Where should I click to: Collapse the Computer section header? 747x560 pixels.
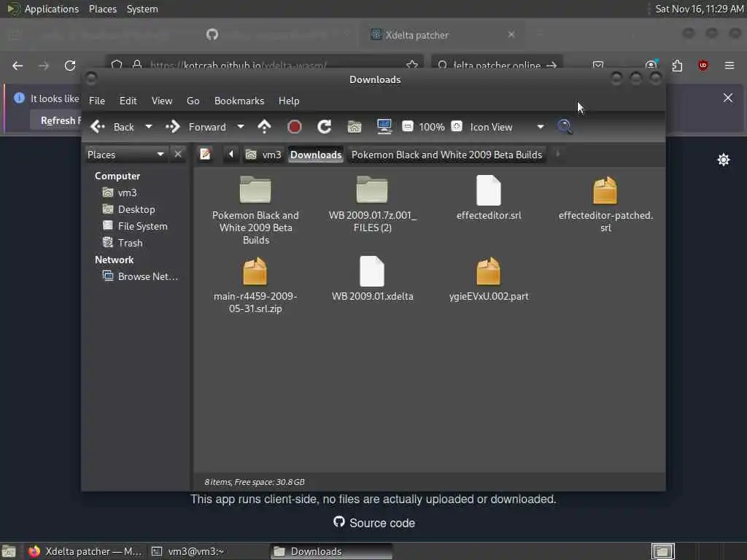click(117, 176)
